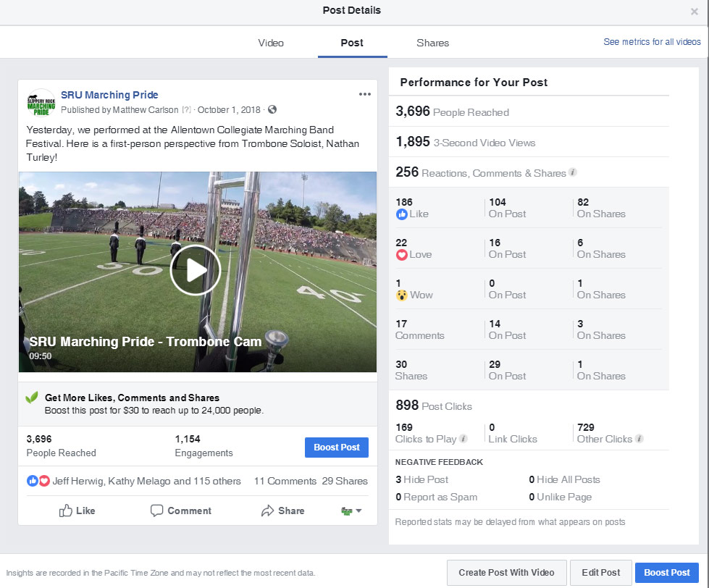Close the Post Details dialog
Viewport: 709px width, 588px height.
click(695, 12)
